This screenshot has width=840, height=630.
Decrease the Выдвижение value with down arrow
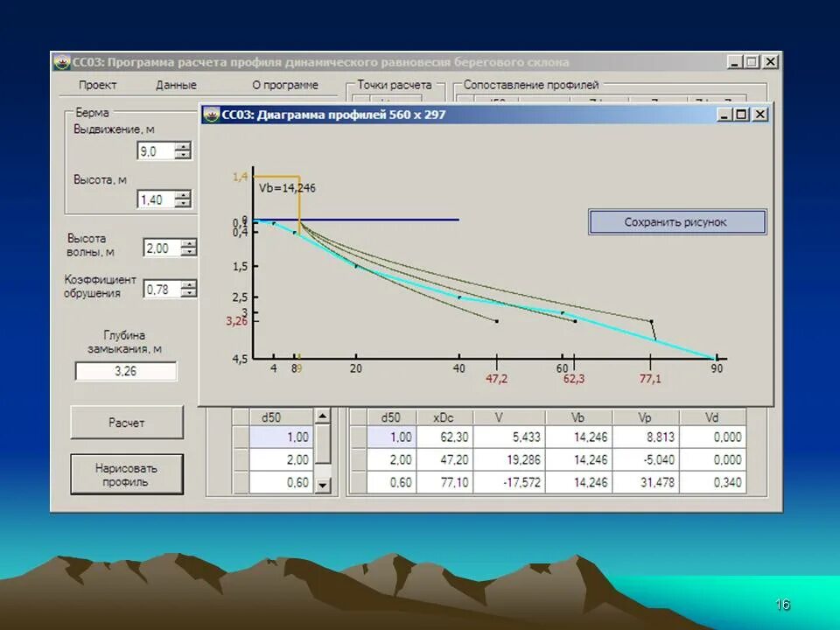click(183, 155)
